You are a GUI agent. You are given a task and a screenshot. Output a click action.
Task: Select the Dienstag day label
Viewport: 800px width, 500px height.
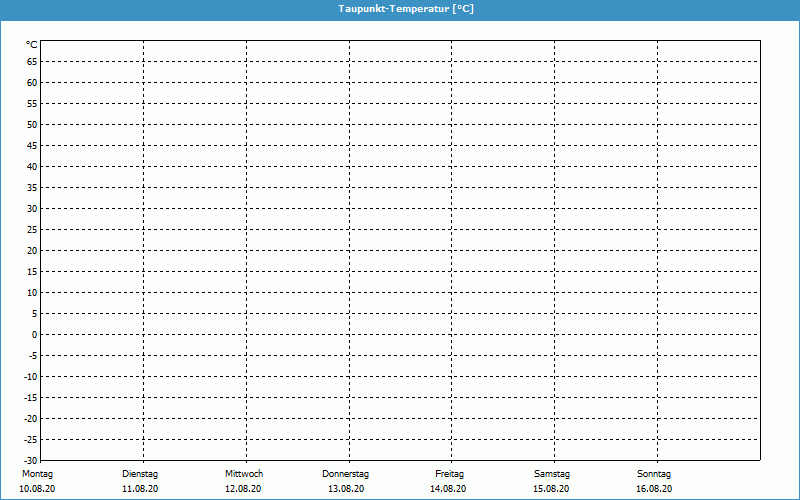pyautogui.click(x=140, y=473)
